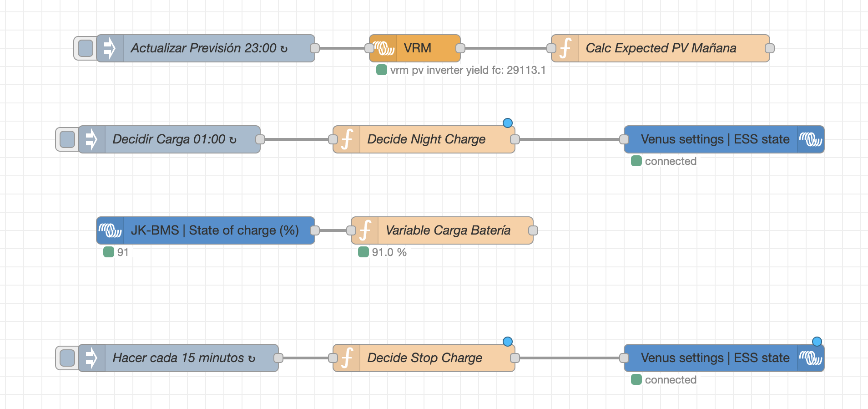Click the input port of Decide Night Charge
Image resolution: width=868 pixels, height=409 pixels.
333,139
